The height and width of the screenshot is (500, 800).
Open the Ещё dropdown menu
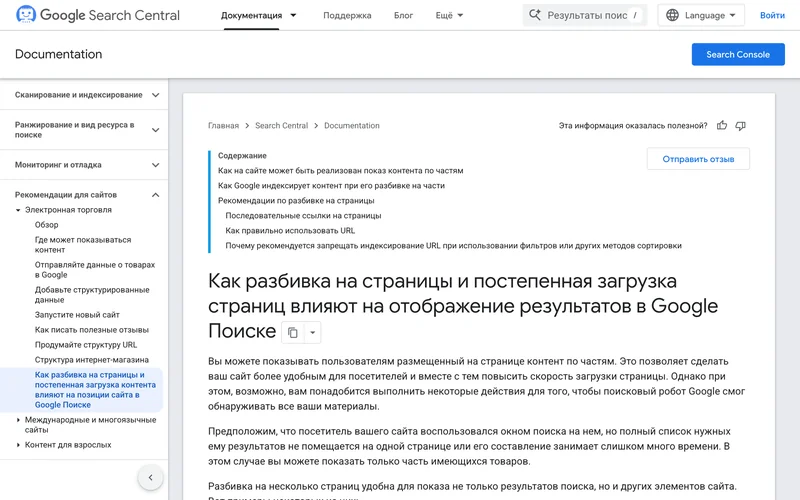[x=449, y=15]
